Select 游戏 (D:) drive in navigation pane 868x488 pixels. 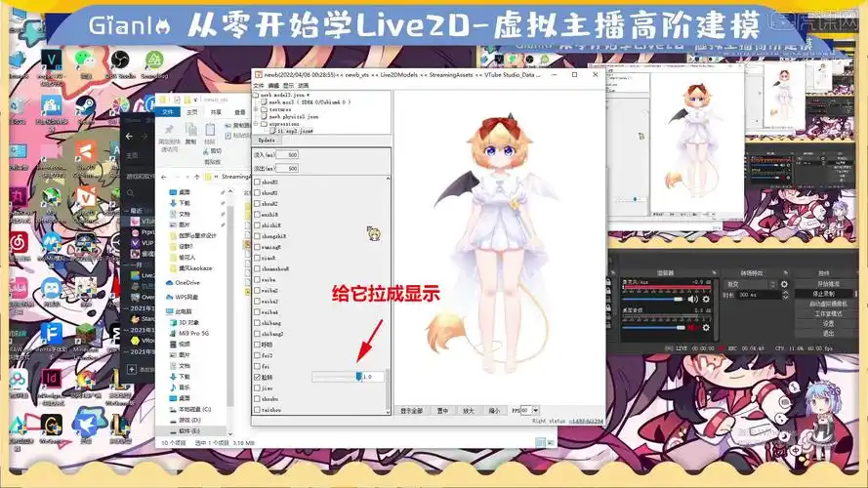tap(185, 421)
